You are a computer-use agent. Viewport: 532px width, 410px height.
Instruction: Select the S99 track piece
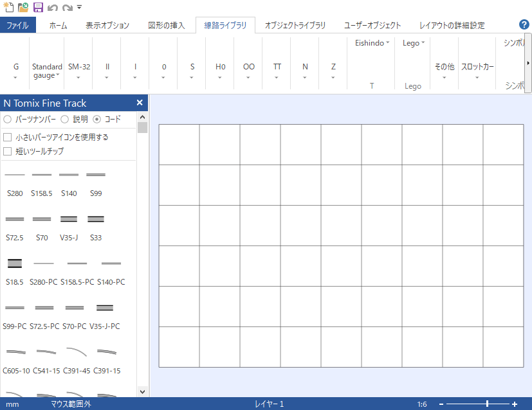[x=96, y=183]
